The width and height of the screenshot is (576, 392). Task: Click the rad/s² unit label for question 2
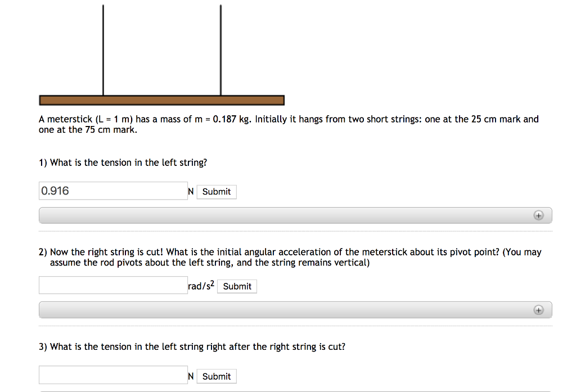(200, 286)
